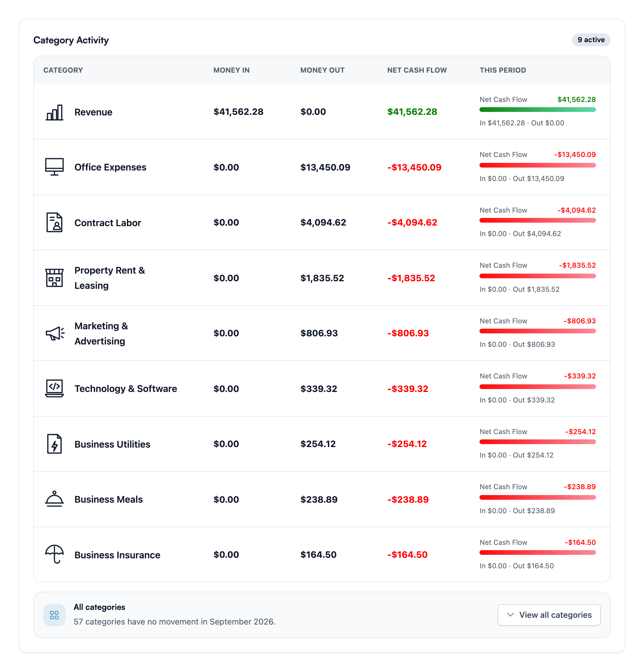Click net cash flow -$238.89 in Business Meals

408,499
